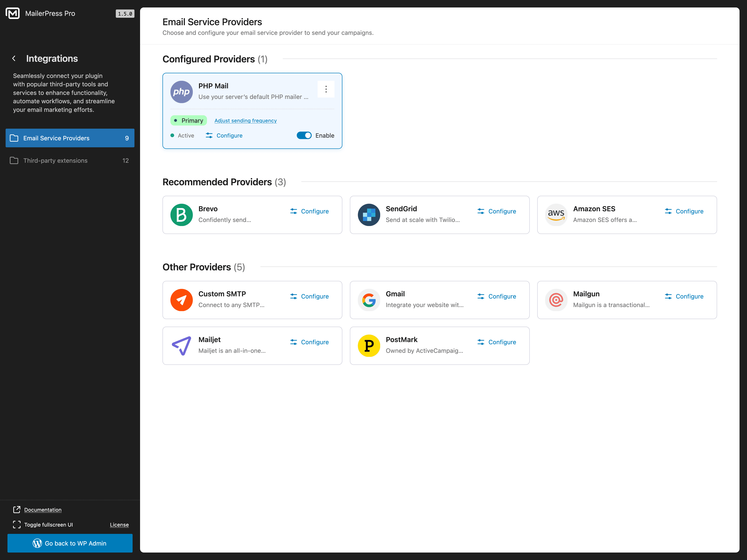Viewport: 747px width, 560px height.
Task: Click Go back to WP Admin
Action: (70, 543)
